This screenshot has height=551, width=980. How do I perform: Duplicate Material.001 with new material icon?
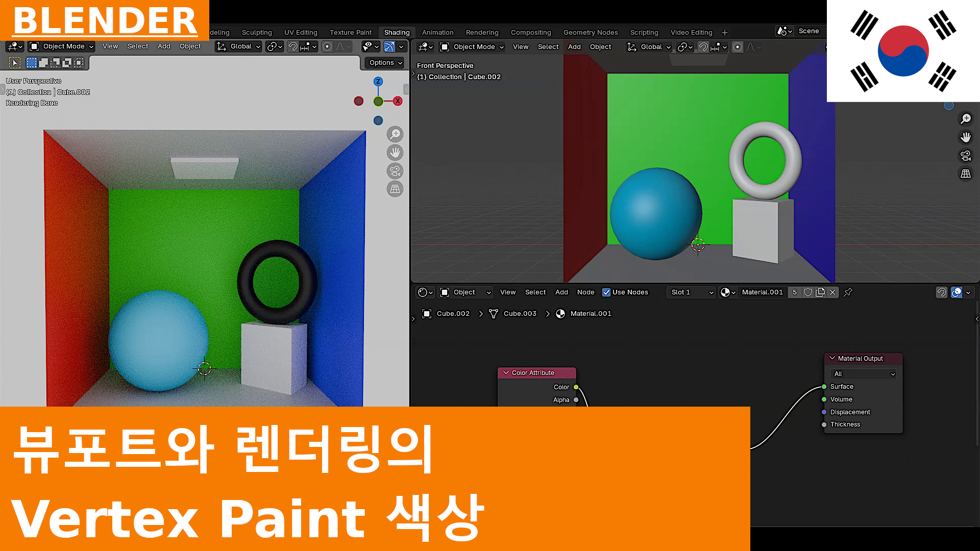coord(820,292)
